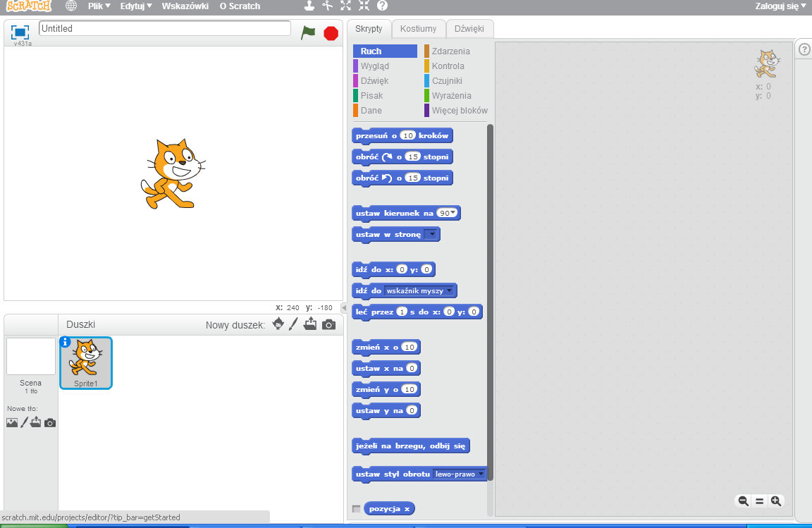The image size is (812, 528).
Task: Open the Plik menu
Action: [99, 6]
